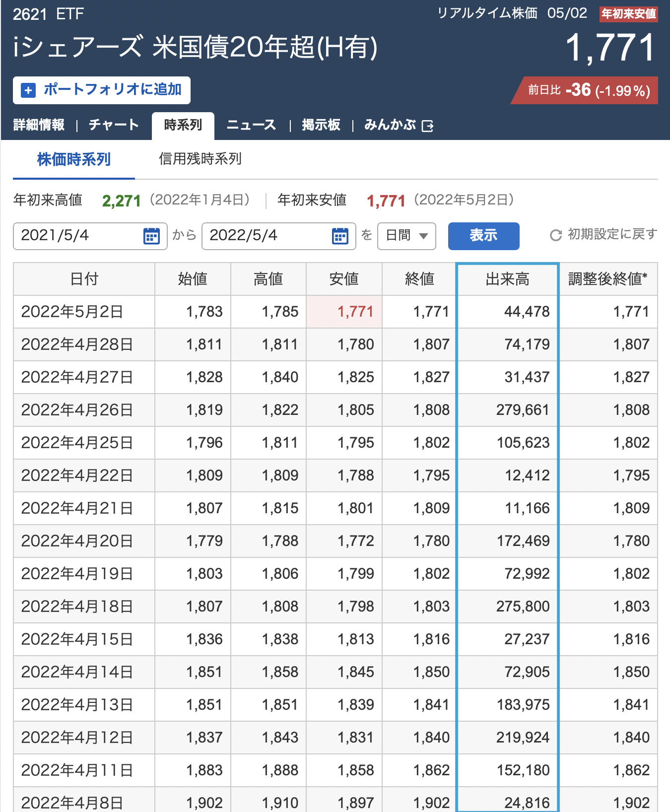Click the year-to-date high value 2,271
Screen dimensions: 670x812
tap(122, 201)
